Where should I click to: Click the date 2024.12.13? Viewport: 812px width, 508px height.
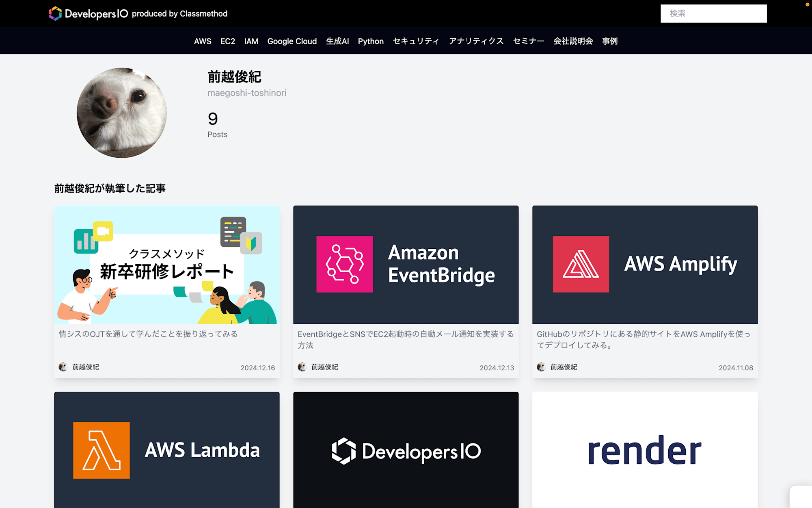pos(497,368)
